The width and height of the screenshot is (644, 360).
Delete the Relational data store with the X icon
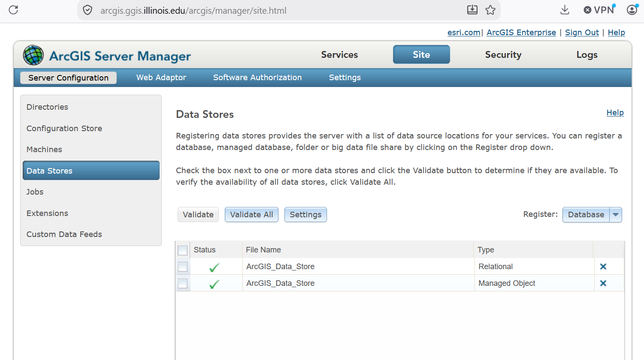pos(603,267)
